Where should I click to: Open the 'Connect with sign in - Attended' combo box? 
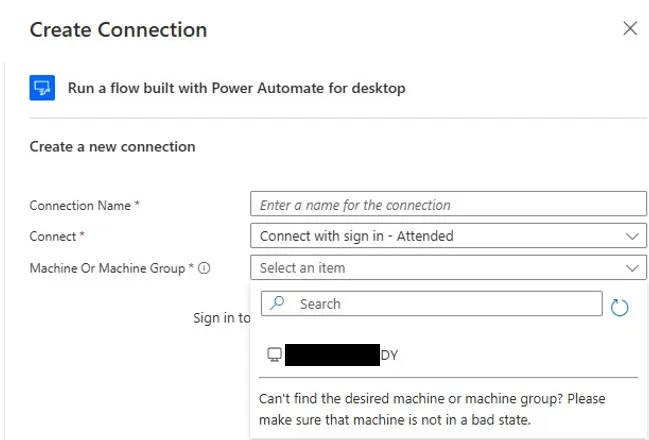tap(440, 237)
